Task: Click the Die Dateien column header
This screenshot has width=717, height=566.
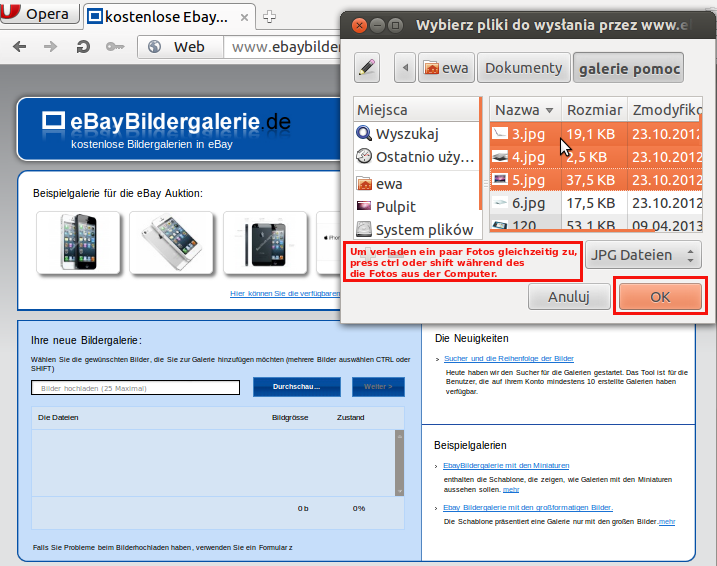Action: (x=58, y=417)
